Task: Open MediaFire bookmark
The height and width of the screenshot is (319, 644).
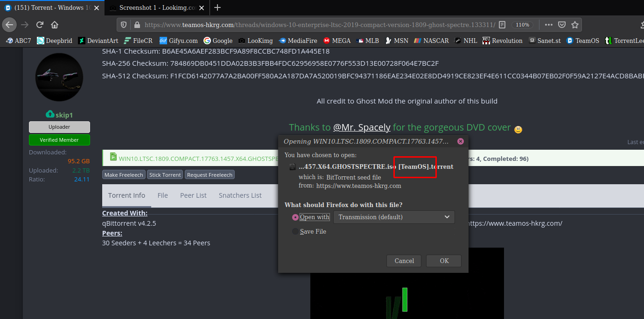Action: (298, 41)
